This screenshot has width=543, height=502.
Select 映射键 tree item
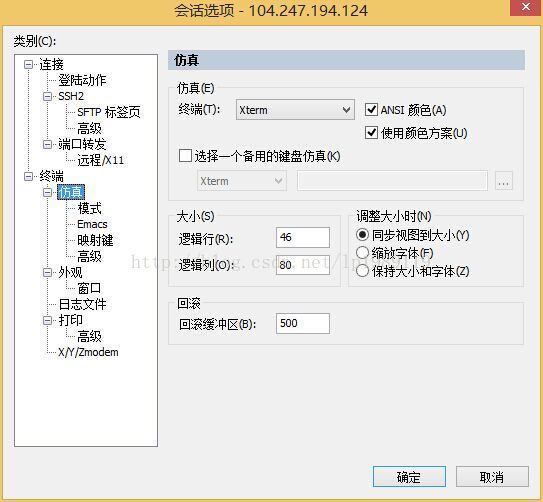tap(95, 240)
